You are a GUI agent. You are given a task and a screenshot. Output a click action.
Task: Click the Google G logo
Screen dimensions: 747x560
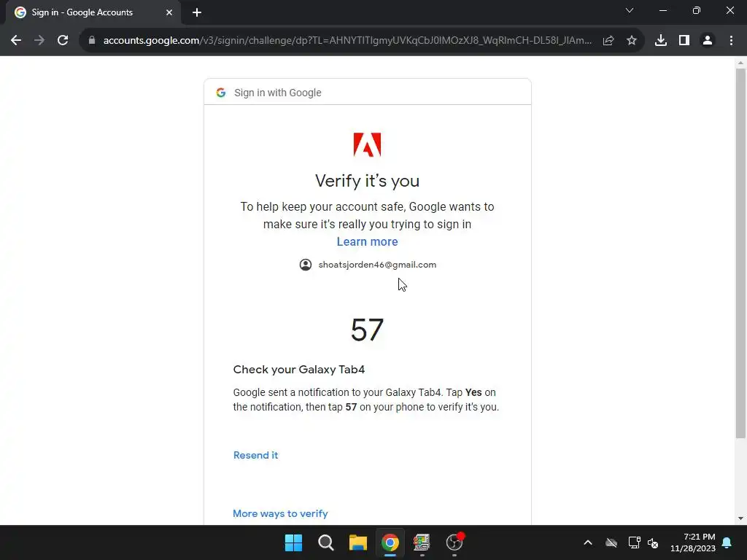[x=220, y=93]
